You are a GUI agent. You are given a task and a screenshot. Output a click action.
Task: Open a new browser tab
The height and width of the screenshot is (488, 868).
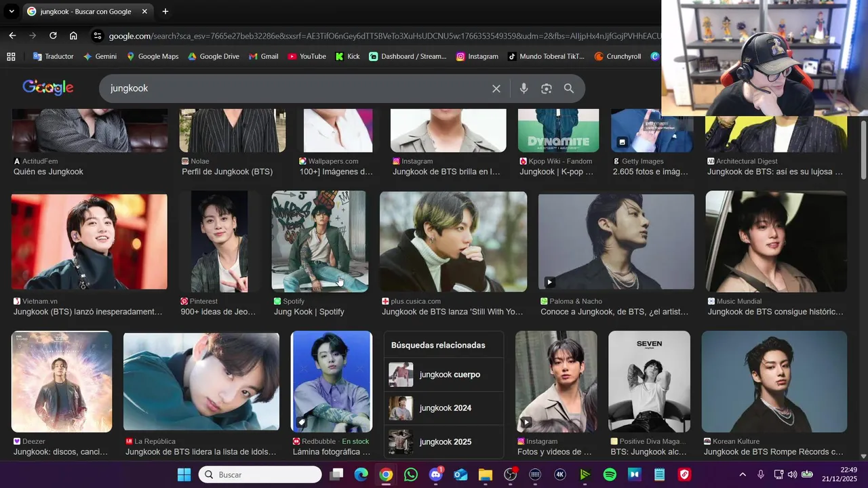click(165, 12)
